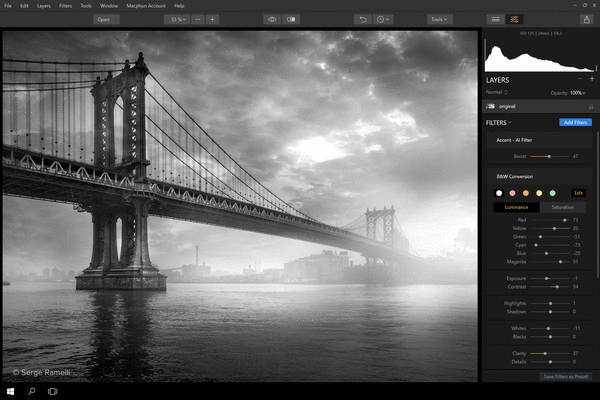Click the share/export icon at top right
Image resolution: width=600 pixels, height=400 pixels.
(585, 19)
